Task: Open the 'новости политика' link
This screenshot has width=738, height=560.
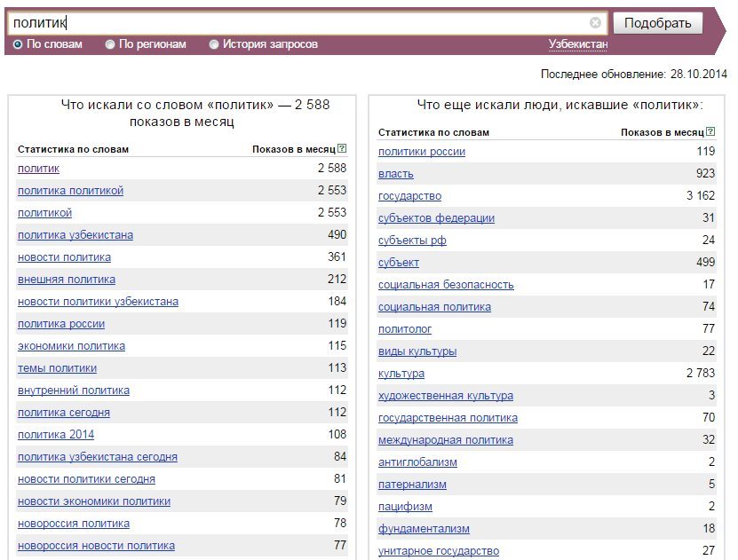Action: [65, 257]
